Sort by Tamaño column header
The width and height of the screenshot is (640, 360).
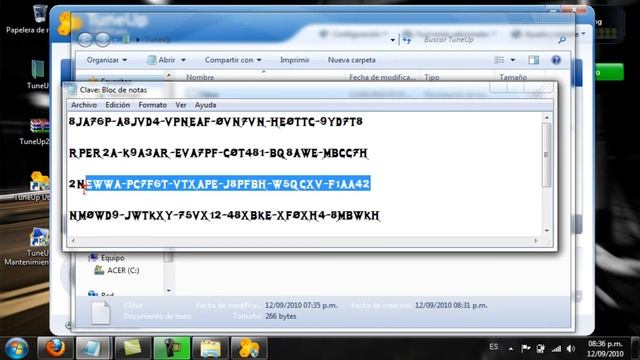513,77
